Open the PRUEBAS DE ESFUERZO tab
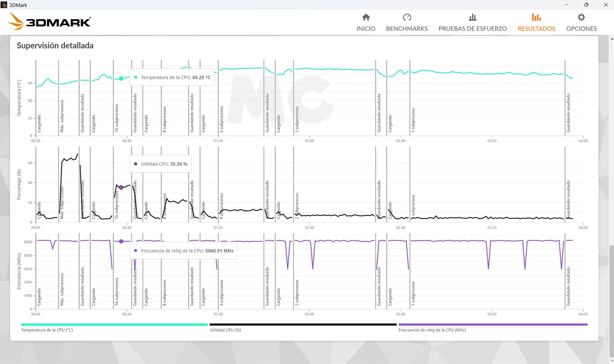The width and height of the screenshot is (614, 364). click(x=472, y=29)
